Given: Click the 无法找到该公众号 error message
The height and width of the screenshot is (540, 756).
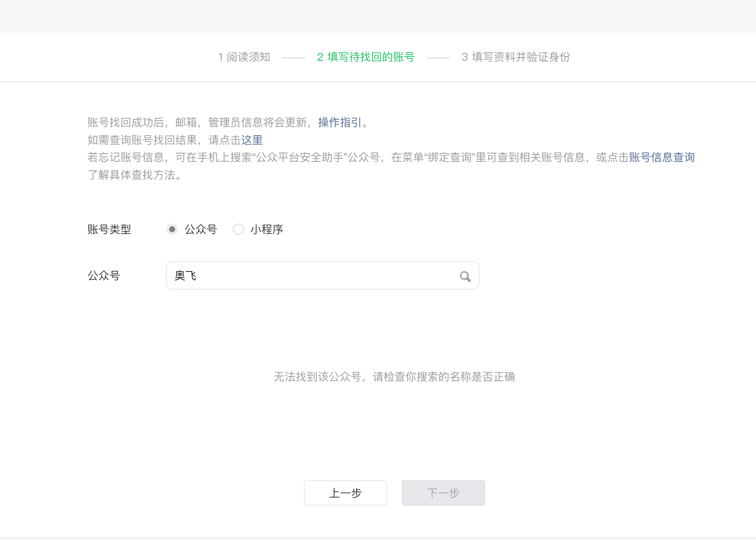Looking at the screenshot, I should tap(394, 377).
